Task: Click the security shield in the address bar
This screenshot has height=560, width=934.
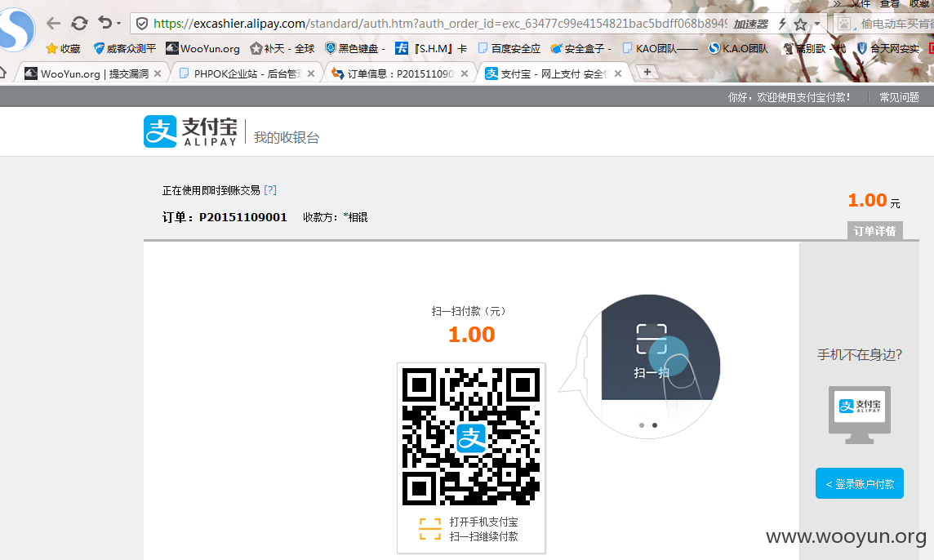Action: click(x=142, y=23)
